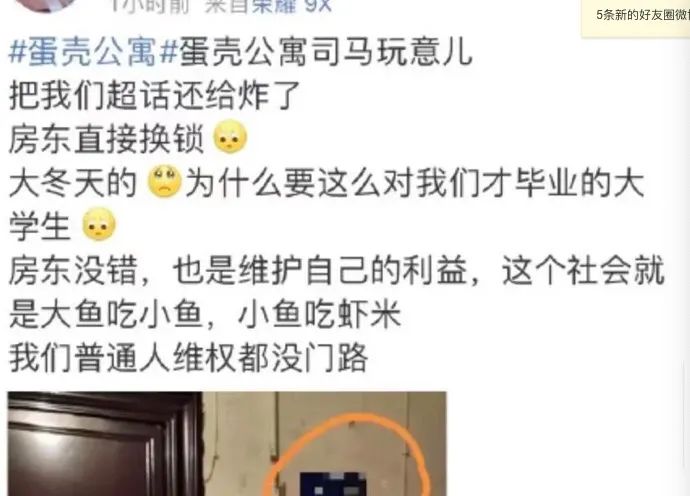Click the sad emoji after 大冬天的
Viewport: 690px width, 496px height.
click(164, 181)
